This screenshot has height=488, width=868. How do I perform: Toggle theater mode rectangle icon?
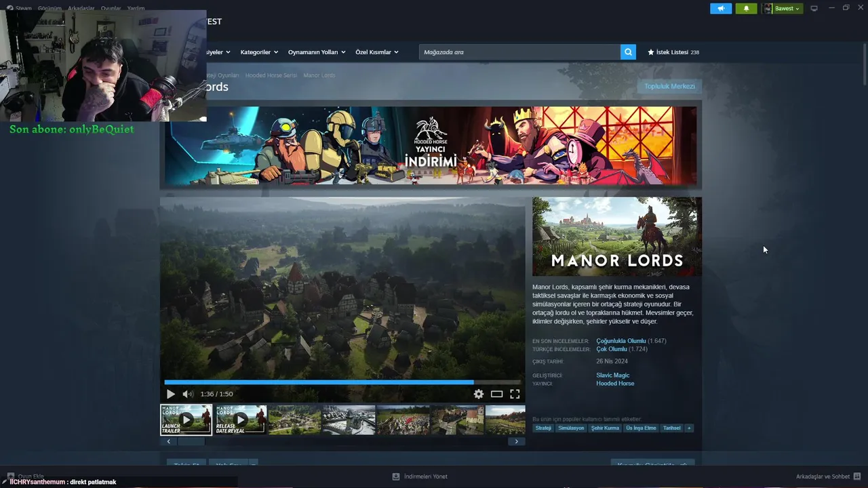coord(497,394)
